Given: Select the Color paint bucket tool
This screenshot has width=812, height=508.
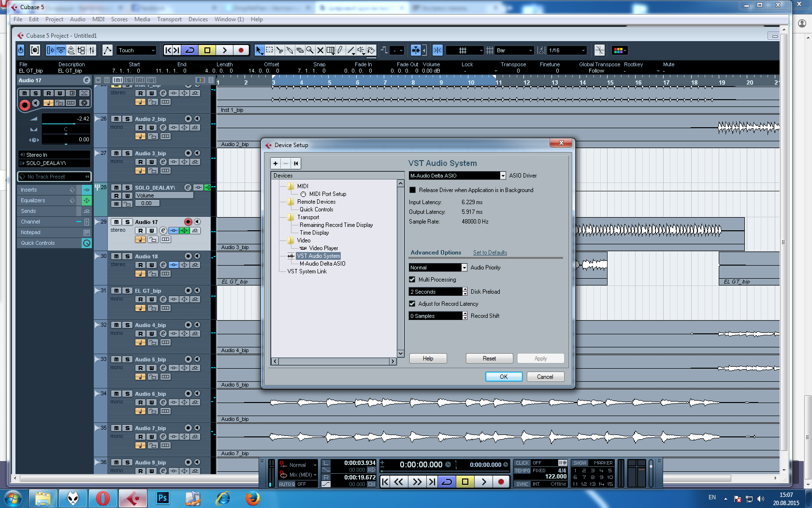Looking at the screenshot, I should coord(371,50).
